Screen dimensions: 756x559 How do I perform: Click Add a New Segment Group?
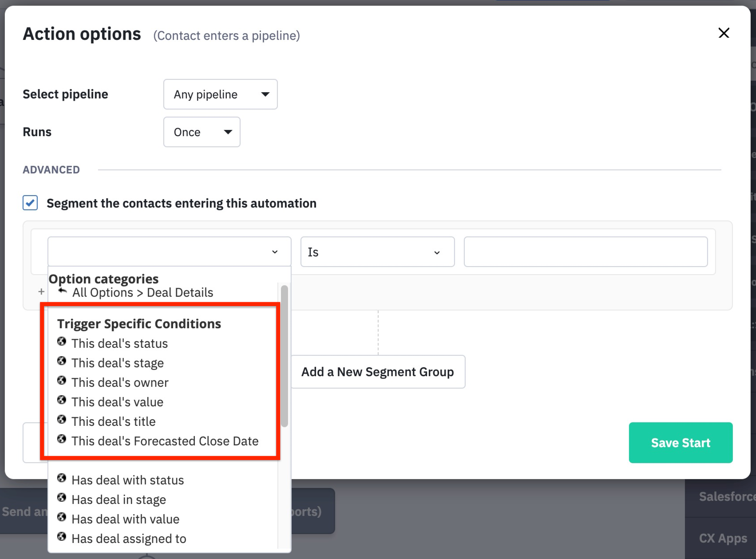click(377, 372)
